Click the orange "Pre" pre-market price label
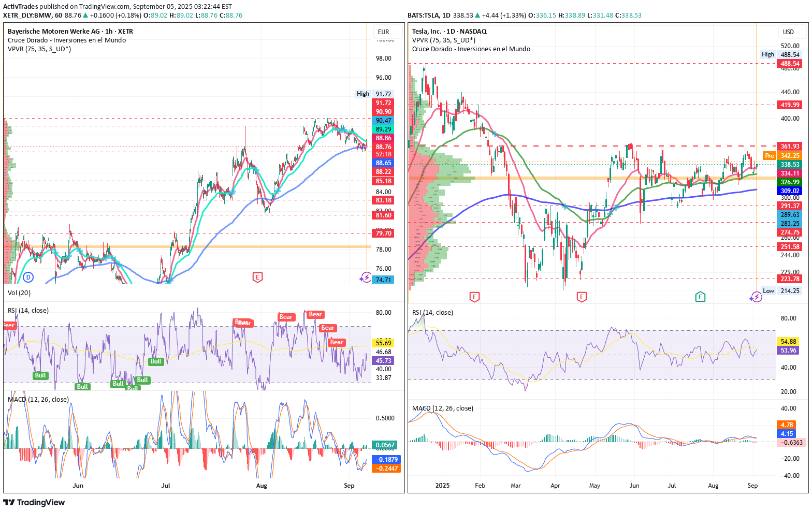Screen dimensions: 812x512 pyautogui.click(x=770, y=156)
